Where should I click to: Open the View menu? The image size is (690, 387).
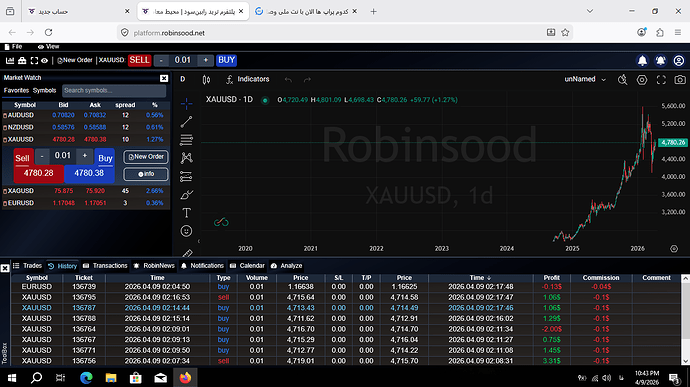[x=48, y=47]
